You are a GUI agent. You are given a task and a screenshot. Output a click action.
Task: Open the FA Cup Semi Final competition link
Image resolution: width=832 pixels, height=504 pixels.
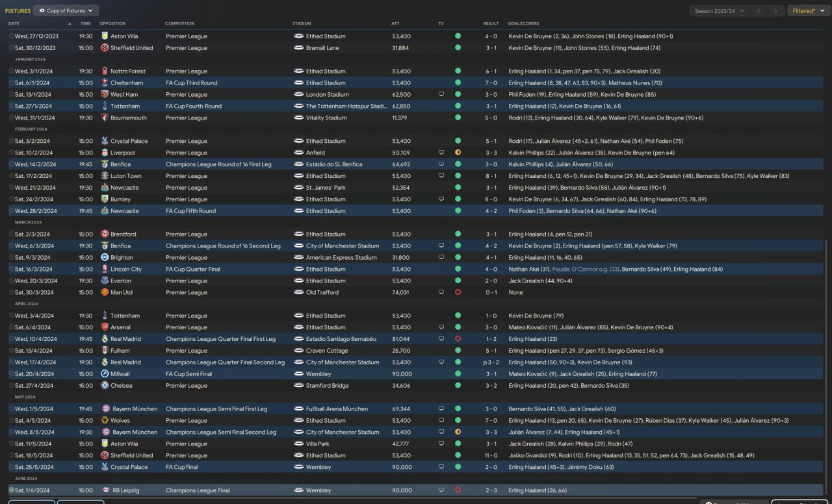[x=189, y=374]
